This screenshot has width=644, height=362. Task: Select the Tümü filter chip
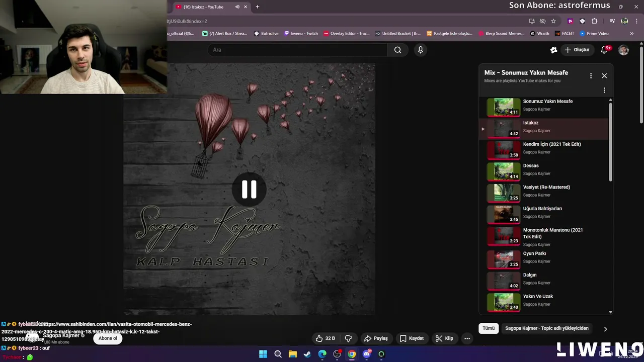(x=489, y=328)
